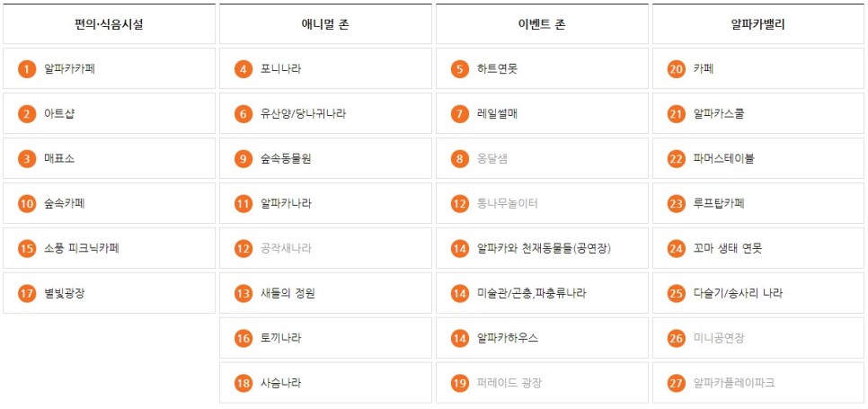
Task: Open the 알파카밸리 header
Action: [x=758, y=23]
